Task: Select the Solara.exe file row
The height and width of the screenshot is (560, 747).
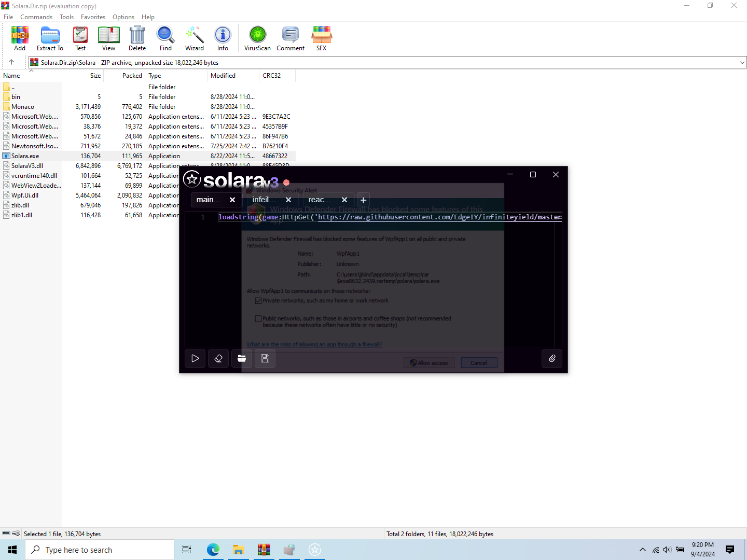Action: point(148,156)
